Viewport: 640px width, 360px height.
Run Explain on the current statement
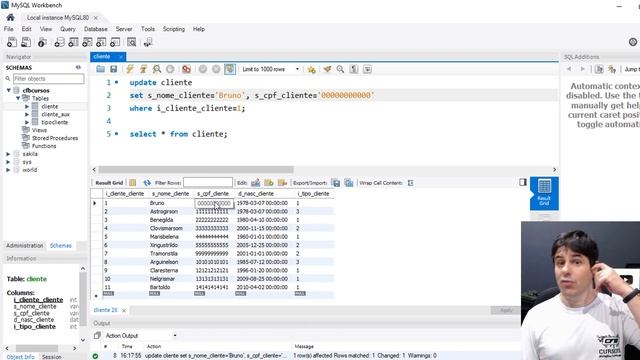(157, 69)
